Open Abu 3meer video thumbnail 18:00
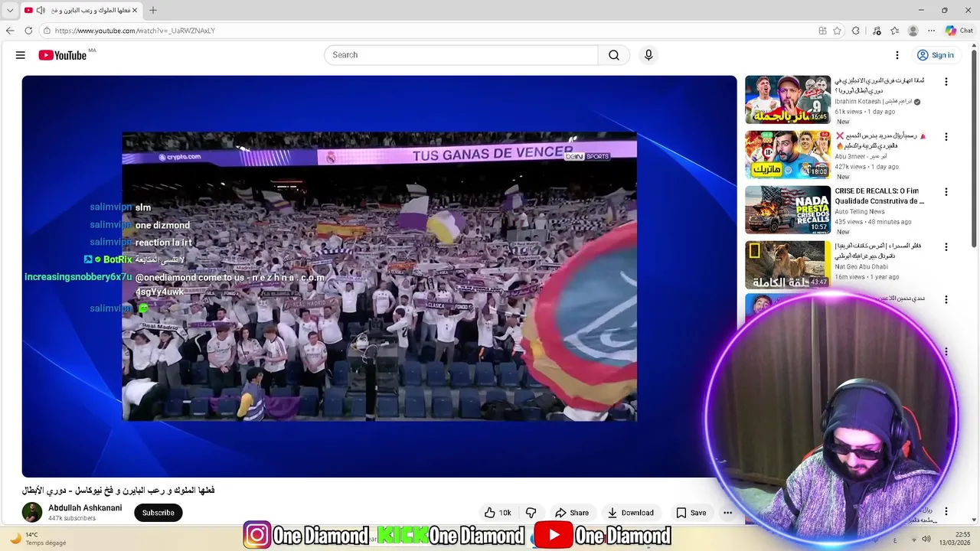The width and height of the screenshot is (980, 551). tap(788, 155)
